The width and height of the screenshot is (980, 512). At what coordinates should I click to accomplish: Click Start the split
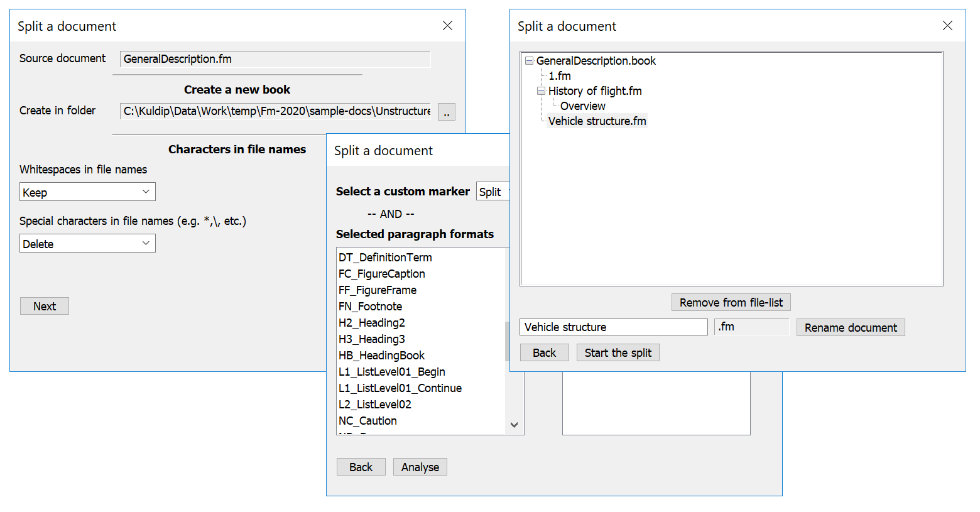(618, 352)
